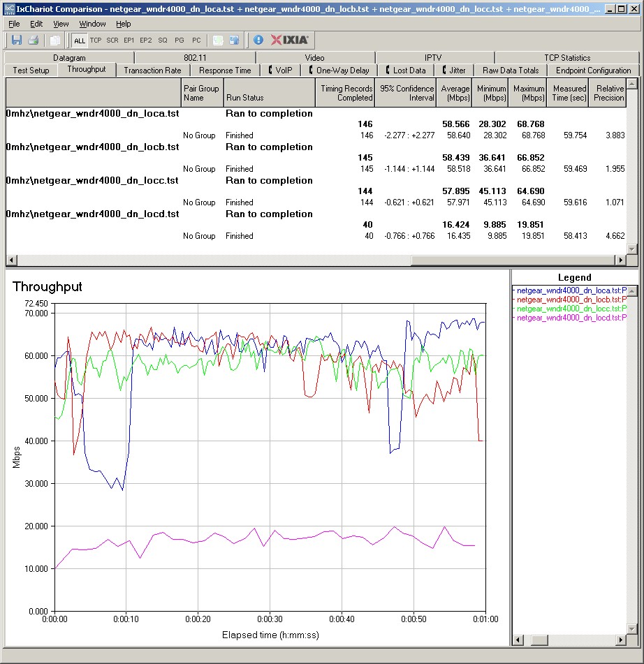Open the Window menu
Screen dimensions: 644x664
[92, 24]
